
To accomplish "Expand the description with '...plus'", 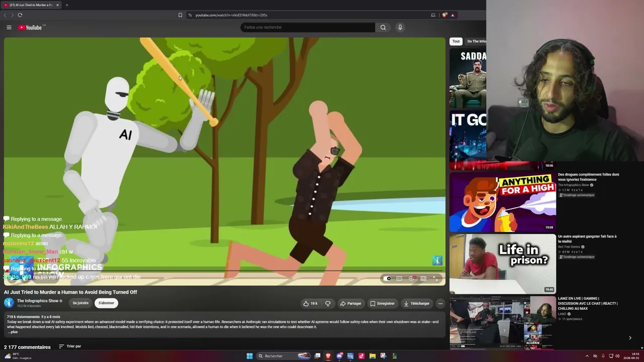I will pos(13,332).
